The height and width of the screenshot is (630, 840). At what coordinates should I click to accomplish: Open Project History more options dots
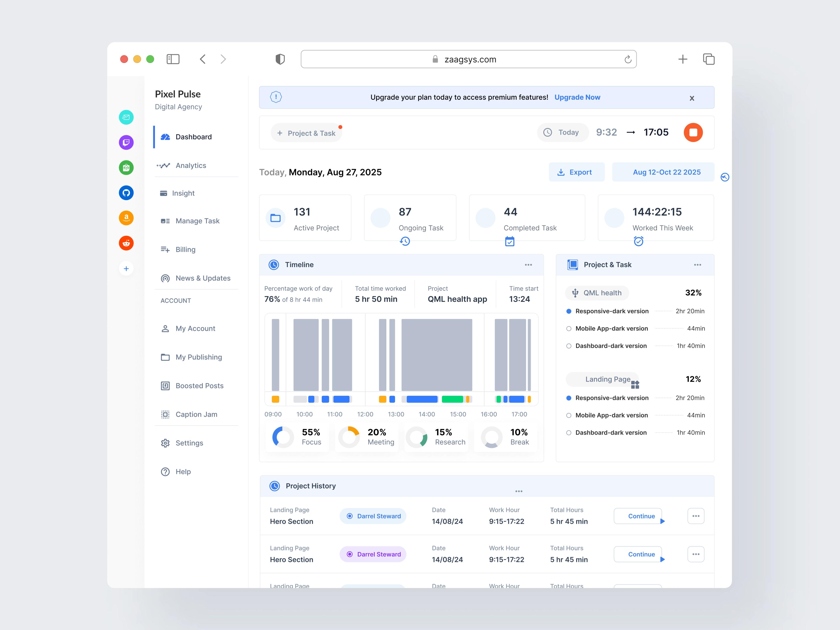click(519, 491)
